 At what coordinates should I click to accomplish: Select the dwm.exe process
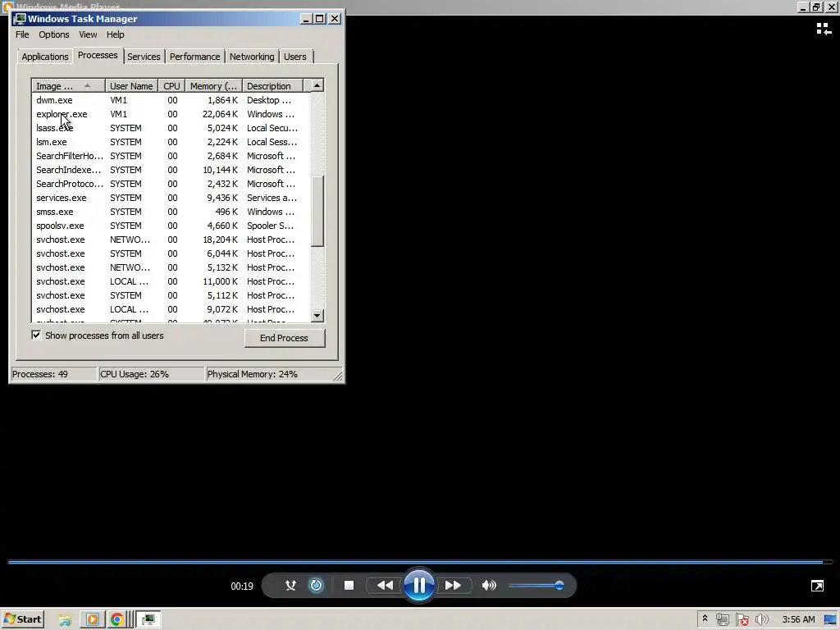click(171, 100)
